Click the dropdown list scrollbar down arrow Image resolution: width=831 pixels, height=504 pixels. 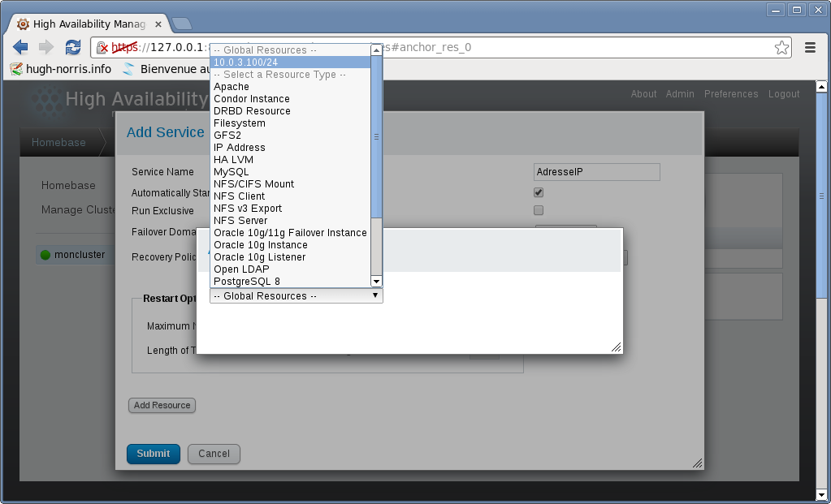[376, 281]
